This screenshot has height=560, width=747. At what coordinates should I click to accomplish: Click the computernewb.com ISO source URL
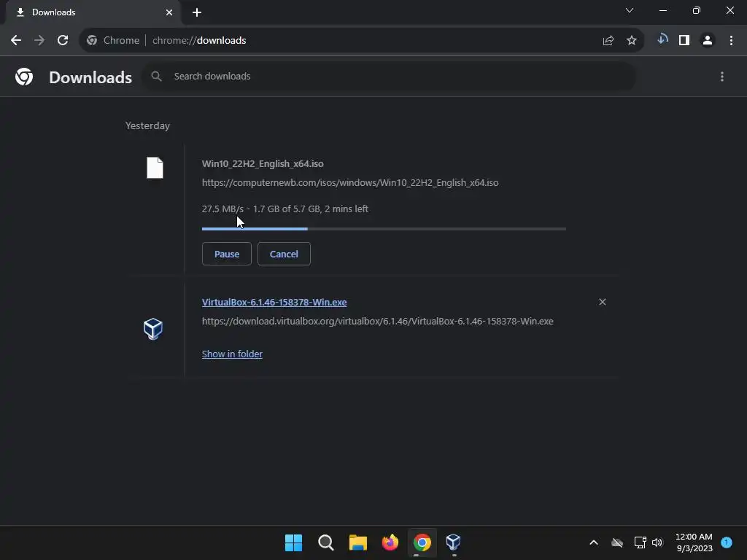tap(350, 183)
